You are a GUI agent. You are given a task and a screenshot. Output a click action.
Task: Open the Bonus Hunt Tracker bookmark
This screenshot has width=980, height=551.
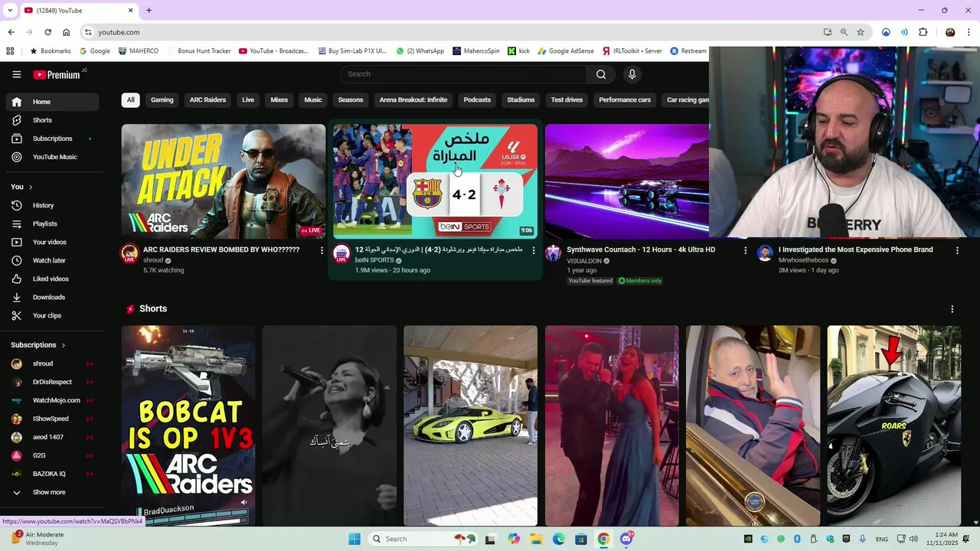coord(198,51)
